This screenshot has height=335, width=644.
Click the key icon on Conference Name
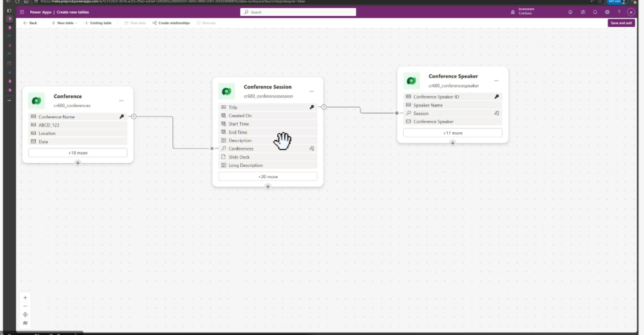tap(121, 116)
